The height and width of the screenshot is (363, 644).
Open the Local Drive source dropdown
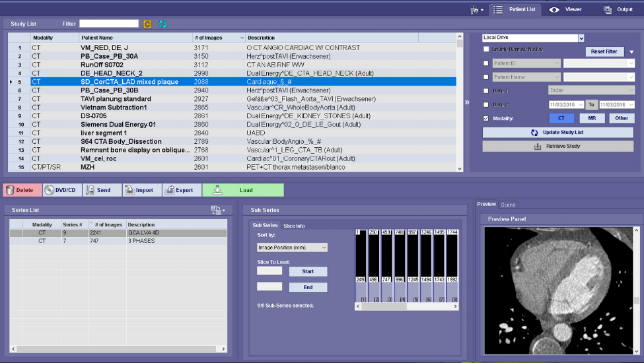click(581, 38)
